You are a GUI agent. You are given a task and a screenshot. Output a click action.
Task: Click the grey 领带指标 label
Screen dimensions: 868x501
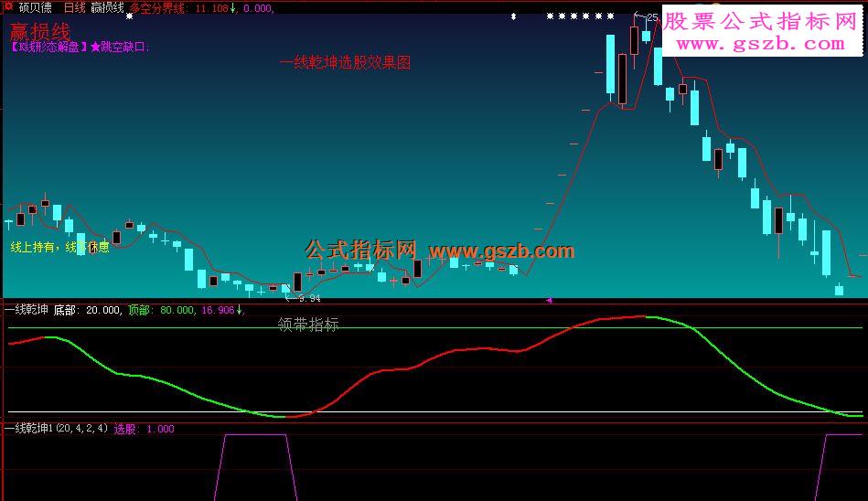point(308,325)
